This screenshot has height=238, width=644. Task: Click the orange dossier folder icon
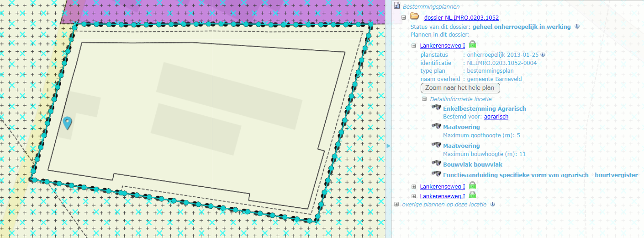coord(414,17)
